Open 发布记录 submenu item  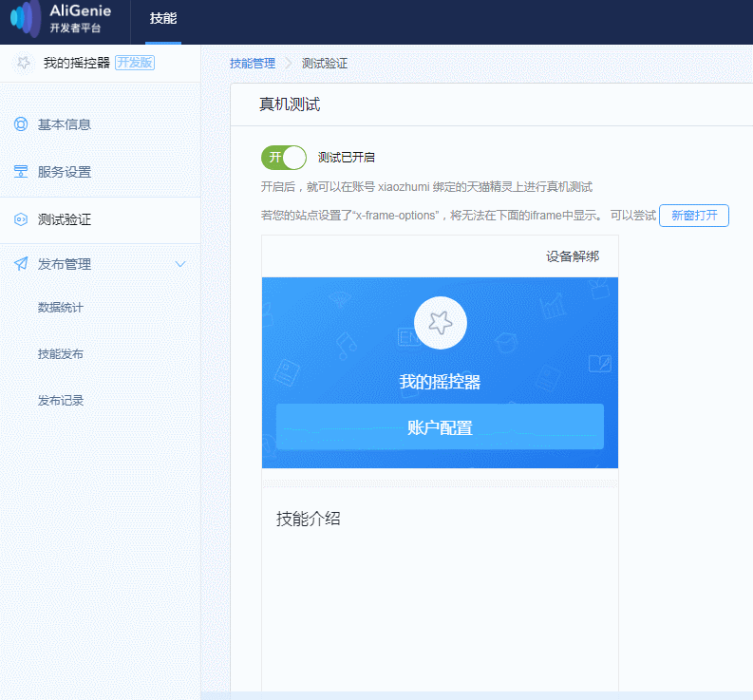tap(61, 400)
